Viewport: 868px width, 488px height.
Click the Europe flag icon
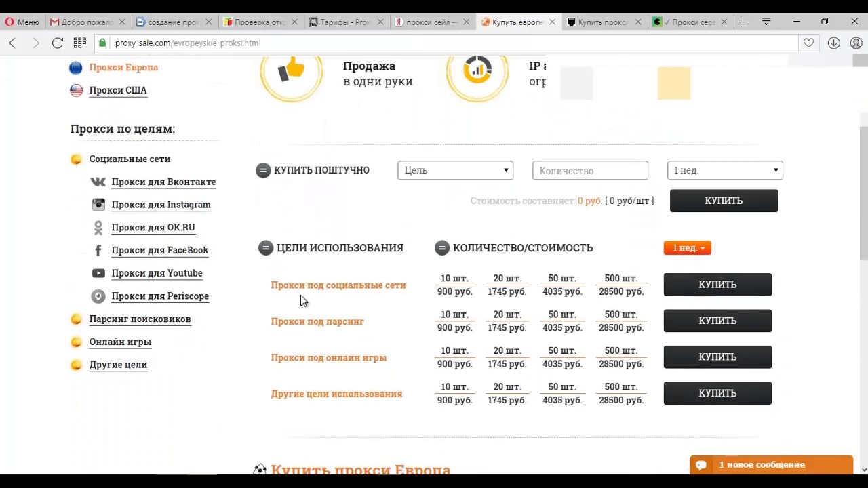[76, 67]
